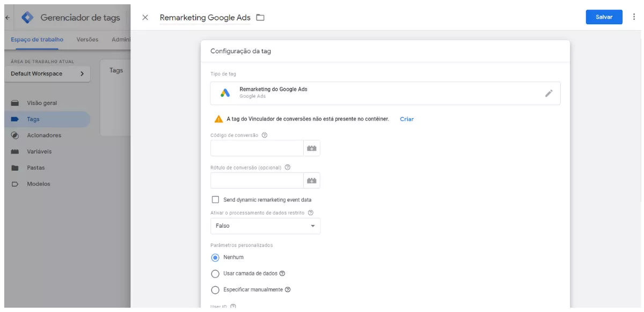Click the Tag Manager diamond logo
Viewport: 644px width, 312px height.
(x=27, y=18)
